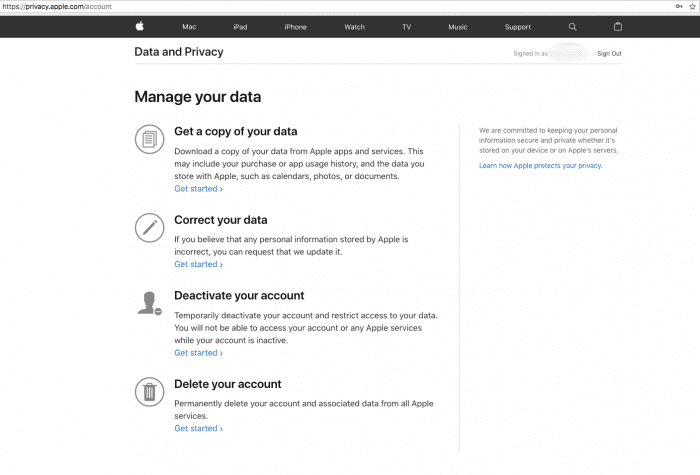
Task: Click Get started under Delete your account
Action: (198, 429)
